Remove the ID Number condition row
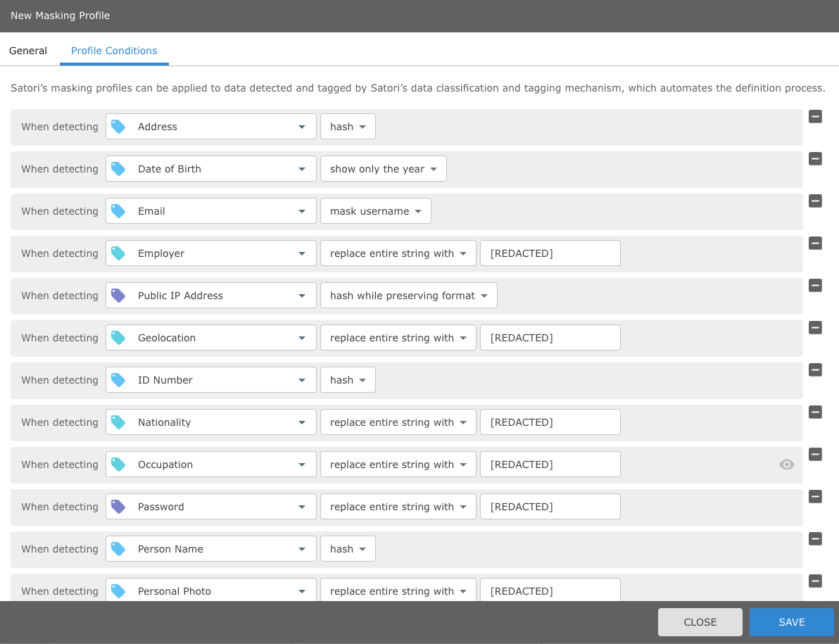Image resolution: width=839 pixels, height=644 pixels. click(815, 370)
